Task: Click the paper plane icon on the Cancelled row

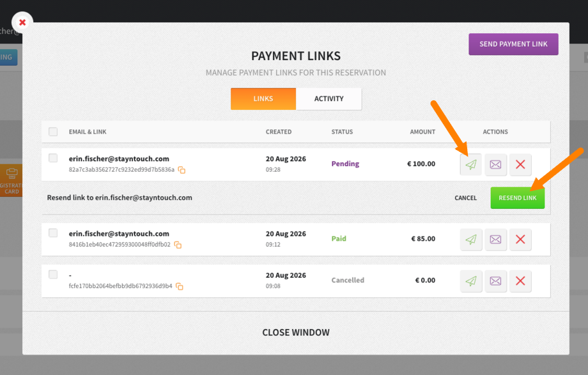Action: [471, 281]
